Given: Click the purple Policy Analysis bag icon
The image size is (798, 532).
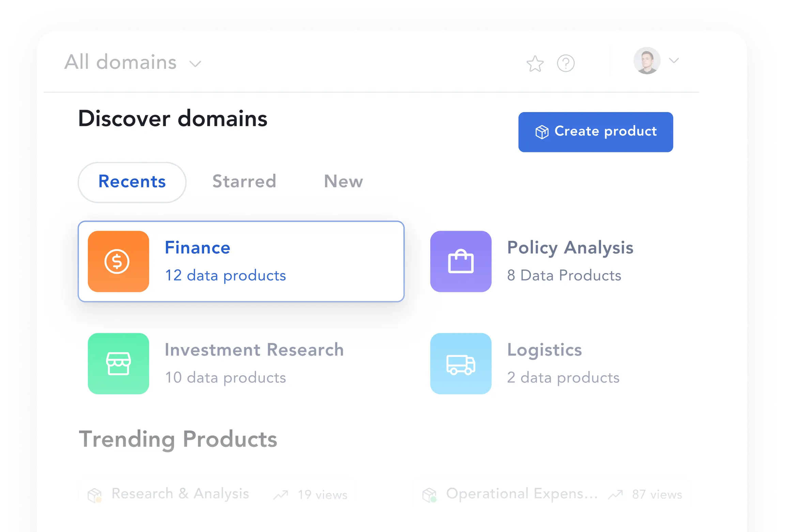Looking at the screenshot, I should tap(461, 261).
